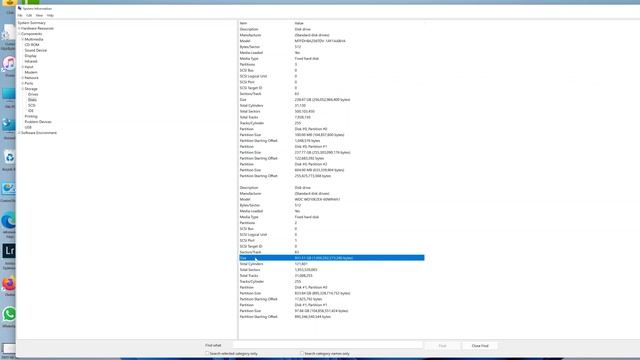
Task: Select the Disk #1, Partition #0 row
Action: [331, 287]
